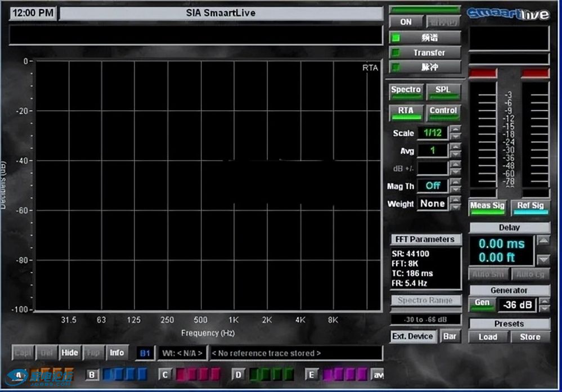The image size is (562, 392).
Task: Select reference register bank E
Action: click(x=311, y=375)
